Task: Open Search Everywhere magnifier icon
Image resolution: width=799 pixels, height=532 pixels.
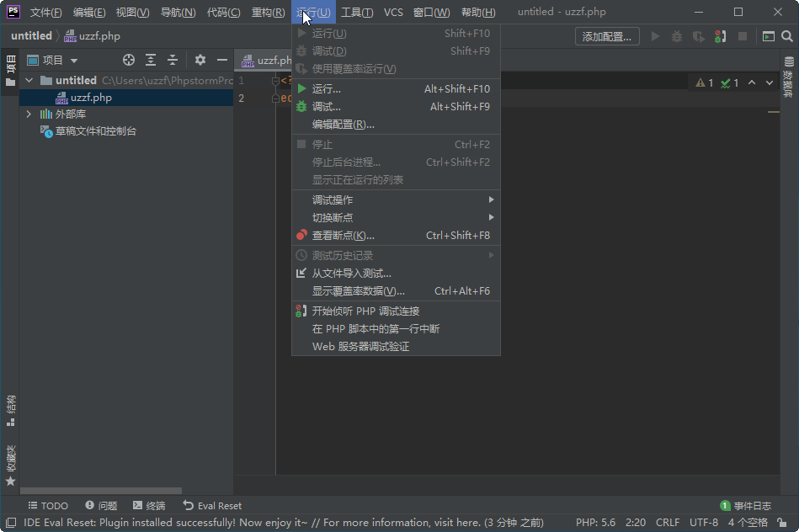Action: pyautogui.click(x=787, y=36)
